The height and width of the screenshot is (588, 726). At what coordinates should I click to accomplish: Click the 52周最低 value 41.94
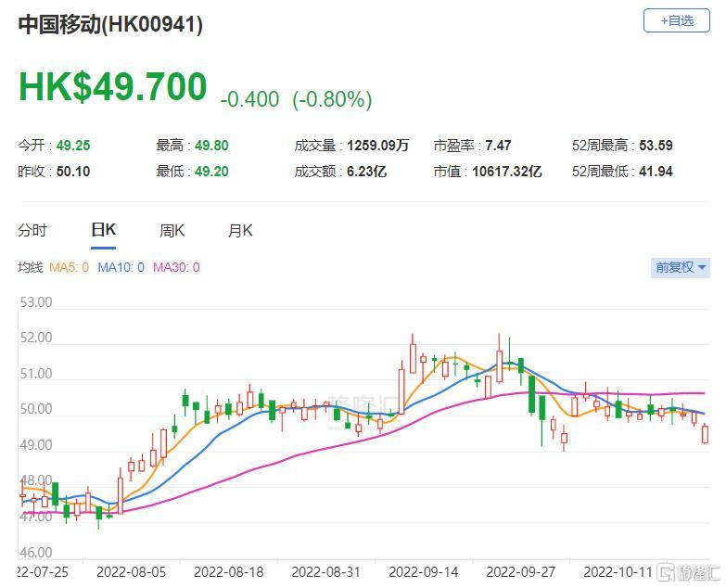pyautogui.click(x=656, y=172)
